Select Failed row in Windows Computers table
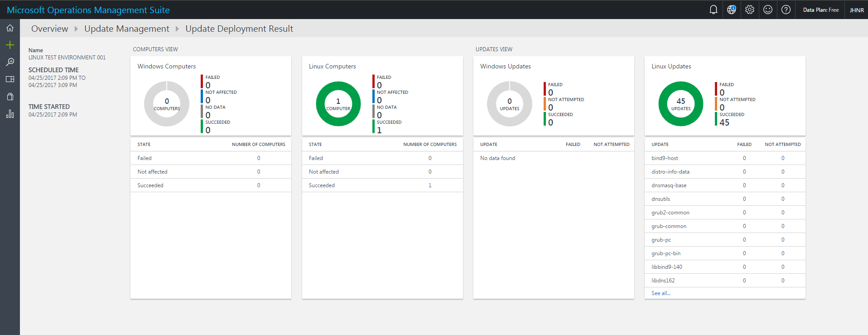Viewport: 868px width, 335px height. click(211, 158)
